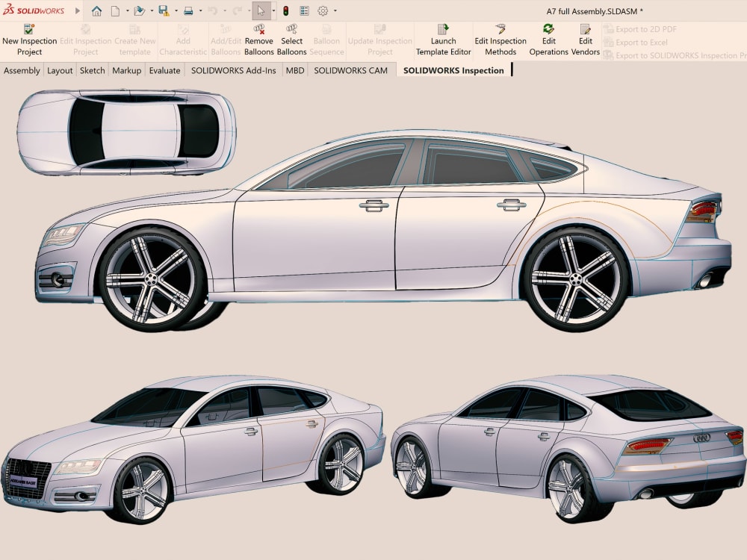Viewport: 747px width, 560px height.
Task: Open the MBD tab
Action: 295,70
